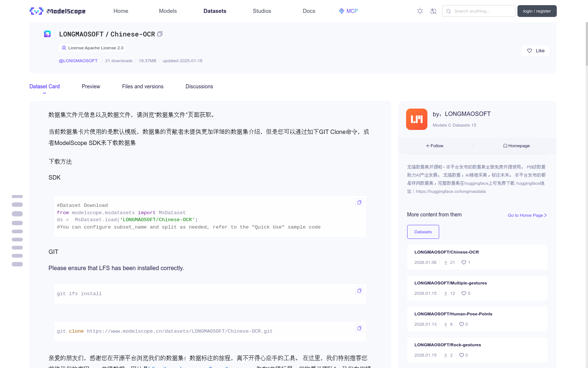Copy the git lfs install command
Screen dimensions: 588x368
359,291
